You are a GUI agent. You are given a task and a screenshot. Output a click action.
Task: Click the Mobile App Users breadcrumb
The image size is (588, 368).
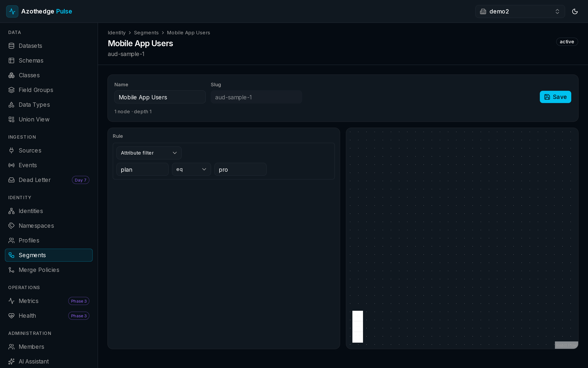[189, 33]
